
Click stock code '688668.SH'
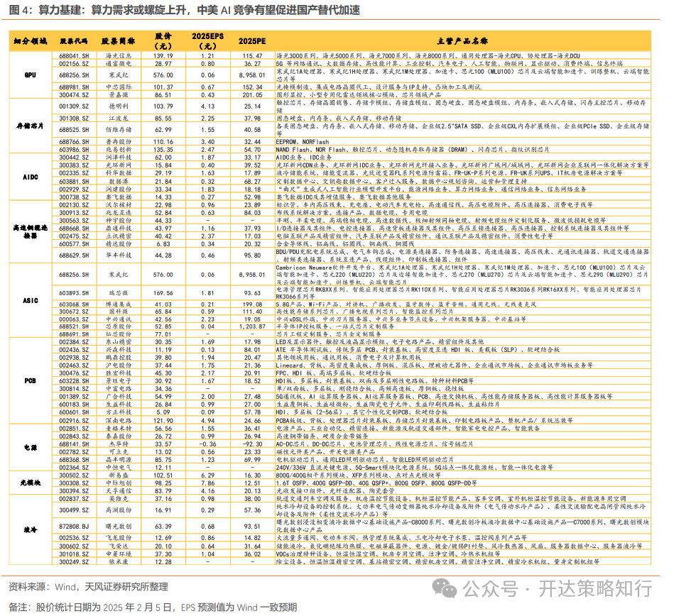74,229
